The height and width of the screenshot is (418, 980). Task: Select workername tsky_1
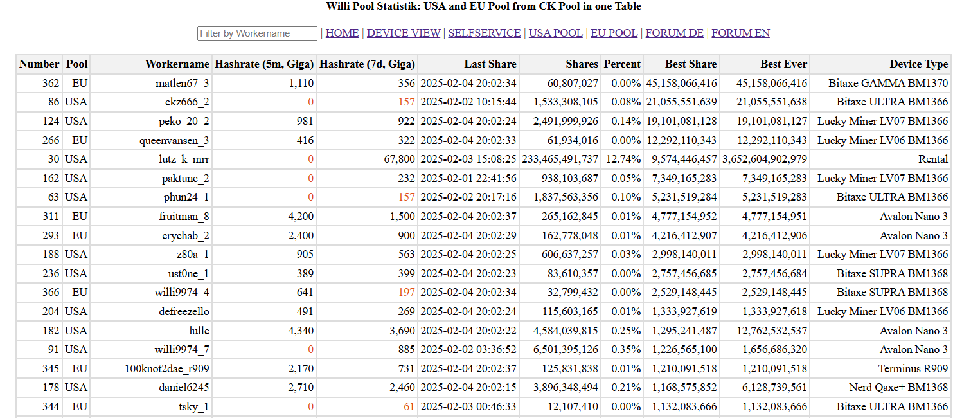(193, 406)
